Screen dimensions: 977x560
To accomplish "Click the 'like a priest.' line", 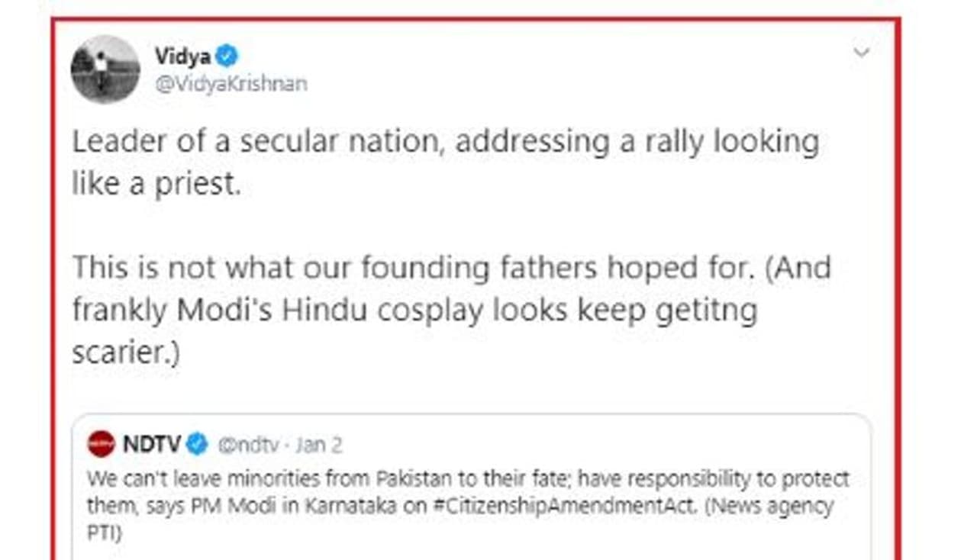I will pos(156,184).
